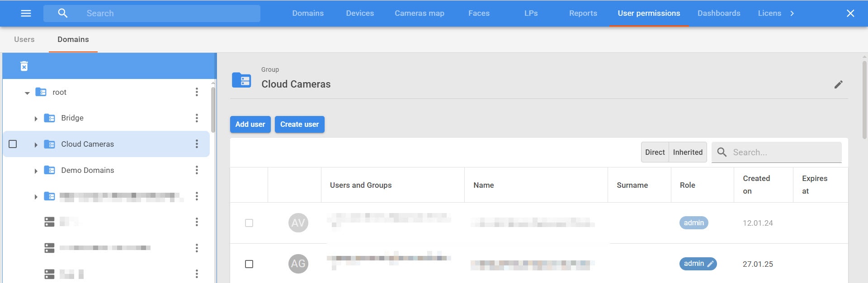Open the three-dot menu for Demo Domains
The width and height of the screenshot is (868, 283).
click(x=197, y=170)
